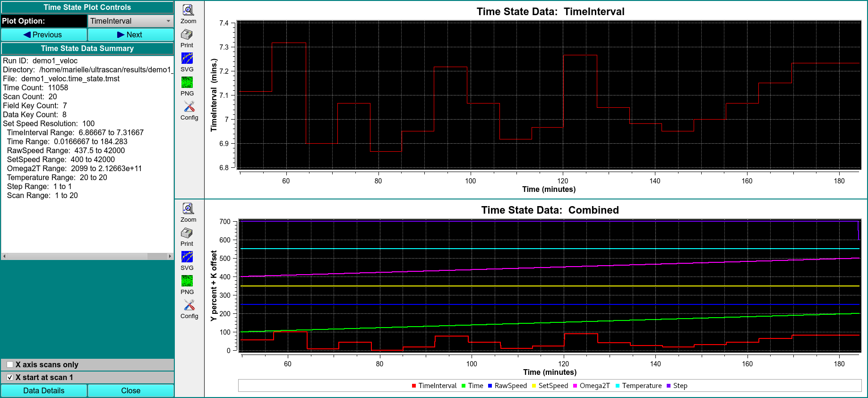Screen dimensions: 868x398
Task: Go to the Previous plot option
Action: [43, 35]
